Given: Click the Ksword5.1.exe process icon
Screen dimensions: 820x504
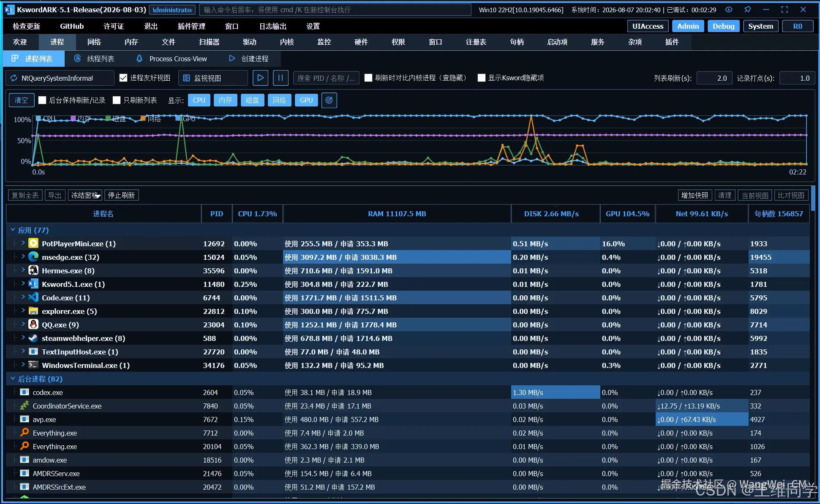Looking at the screenshot, I should (x=33, y=284).
